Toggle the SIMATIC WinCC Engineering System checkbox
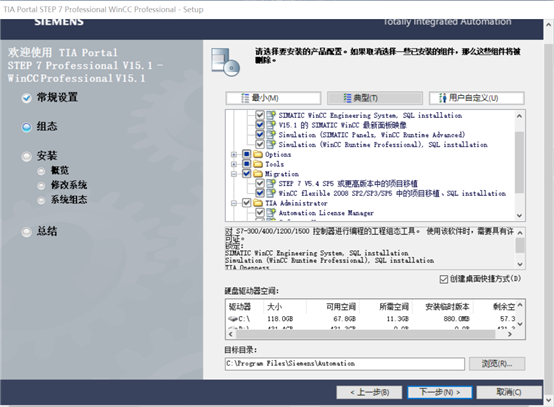This screenshot has height=407, width=554. coord(260,115)
